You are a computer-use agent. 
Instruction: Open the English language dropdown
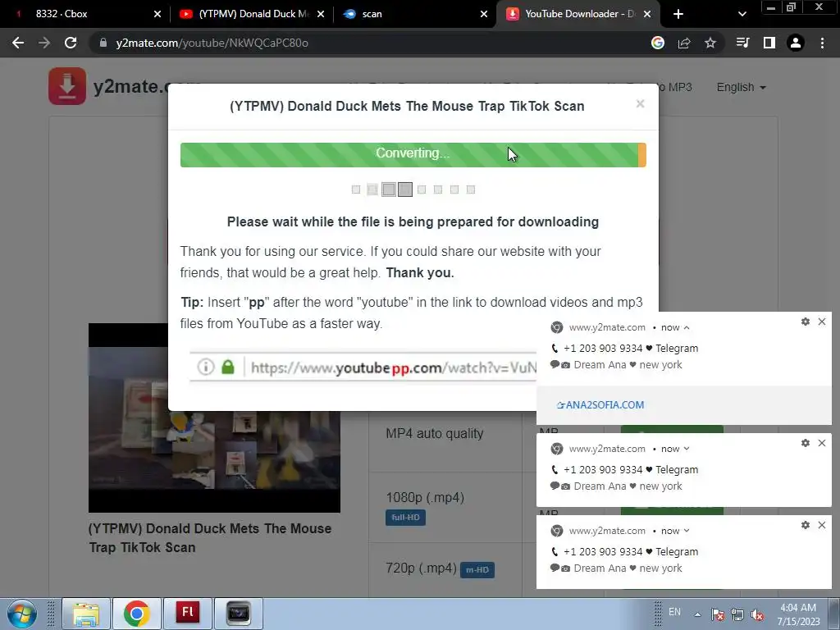(741, 87)
